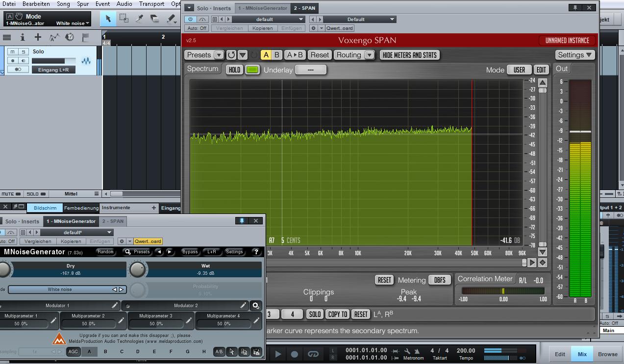Screen dimensions: 624x364
Task: Adjust the Wet knob
Action: [138, 269]
